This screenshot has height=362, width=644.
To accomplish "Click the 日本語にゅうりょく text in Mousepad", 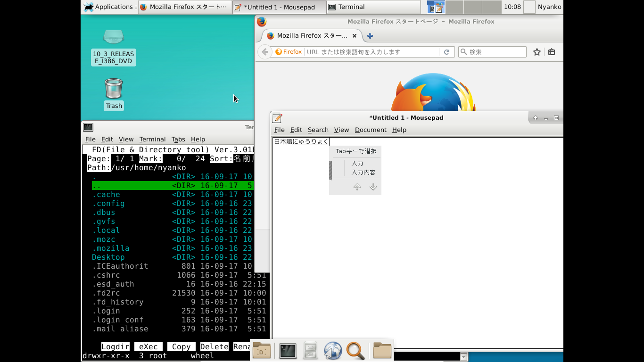I will point(302,141).
